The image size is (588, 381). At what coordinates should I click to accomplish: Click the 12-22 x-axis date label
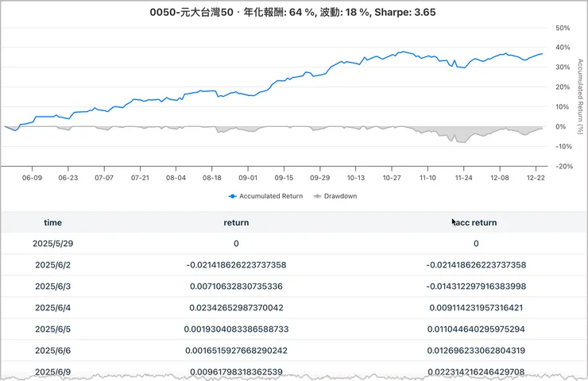pos(536,178)
